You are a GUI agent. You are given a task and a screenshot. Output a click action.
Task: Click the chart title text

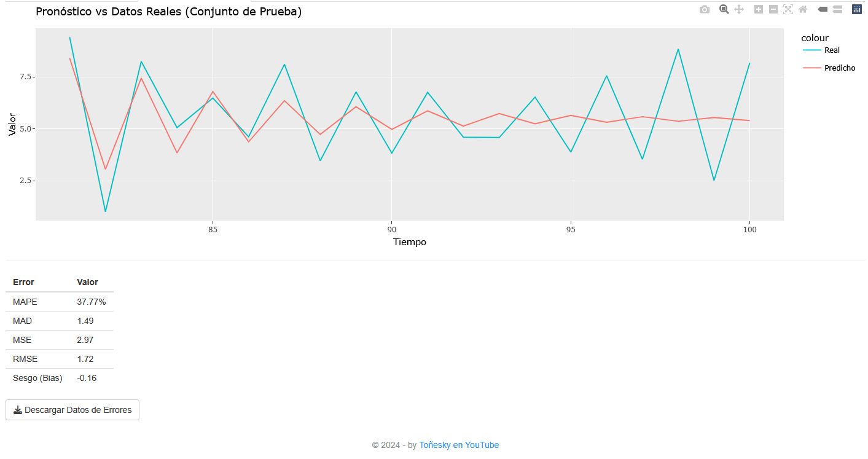pos(168,12)
